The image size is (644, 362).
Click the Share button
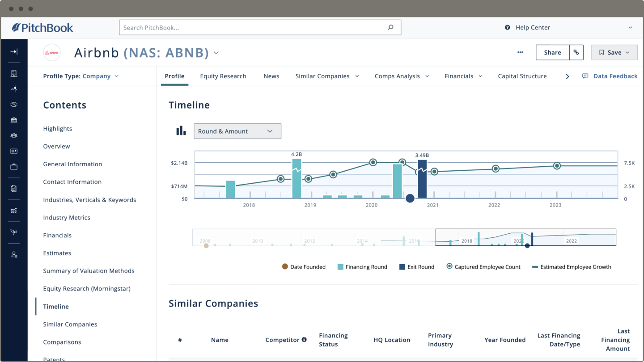553,52
